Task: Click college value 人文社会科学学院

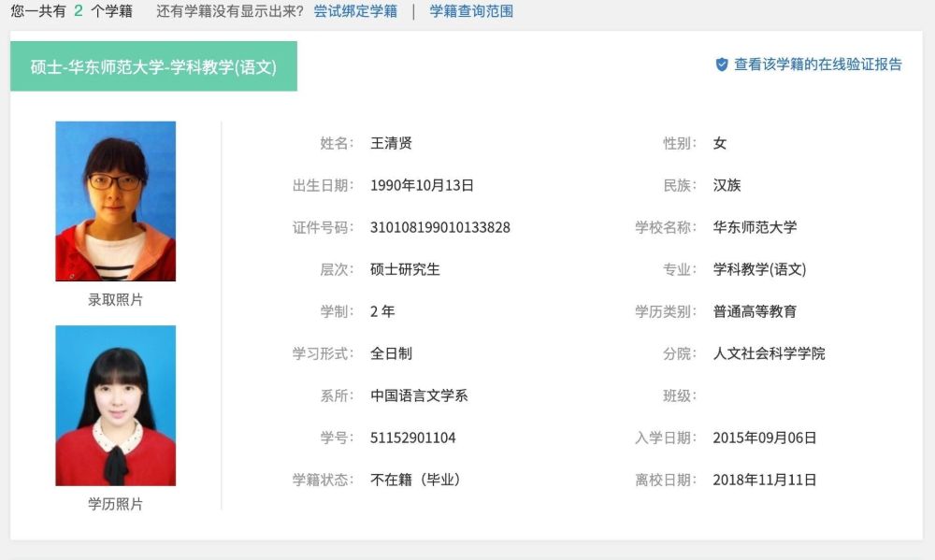Action: (x=770, y=353)
